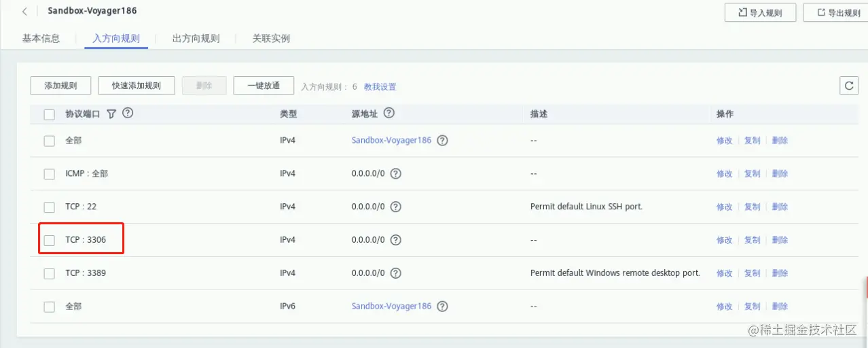This screenshot has width=868, height=348.
Task: Click 删除 for the IPv6 全部 rule
Action: point(780,307)
